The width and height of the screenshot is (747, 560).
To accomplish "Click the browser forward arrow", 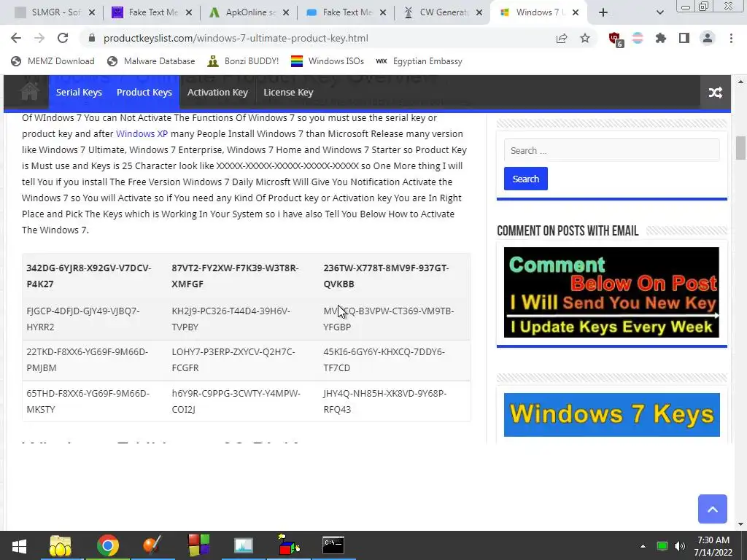I will pos(39,38).
